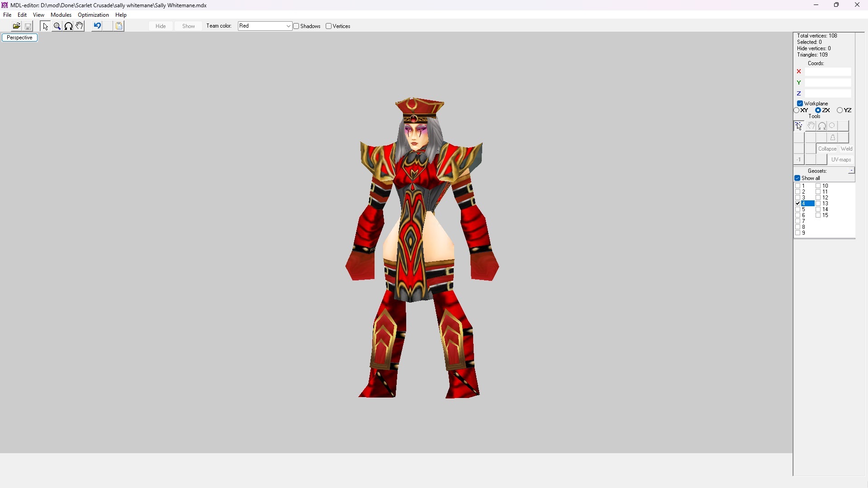Check geoset 10 checkbox
Image resolution: width=868 pixels, height=488 pixels.
tap(819, 186)
